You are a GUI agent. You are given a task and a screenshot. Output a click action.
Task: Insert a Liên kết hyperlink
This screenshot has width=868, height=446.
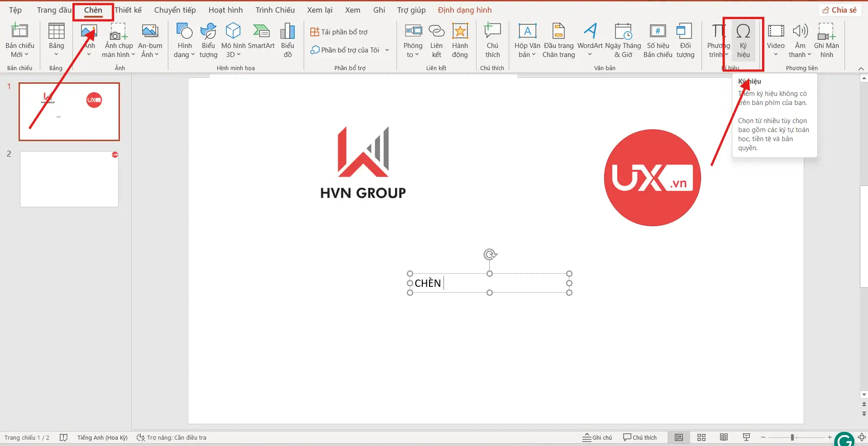click(436, 41)
